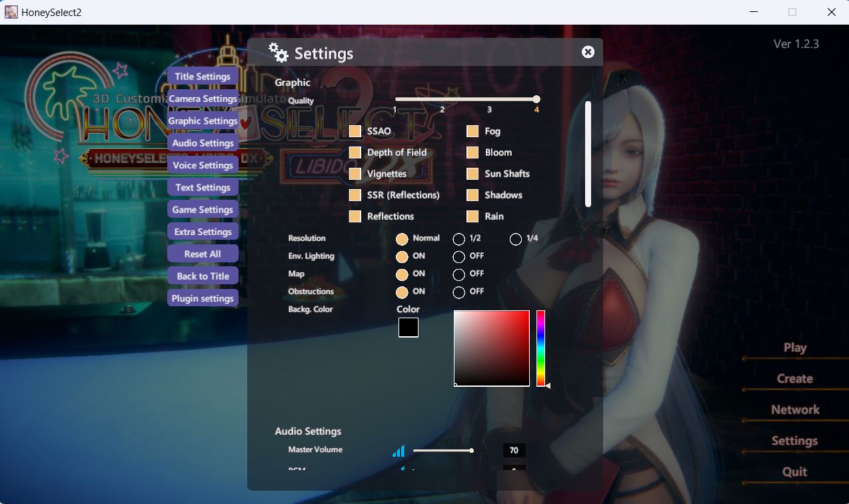Click the Master Volume speaker bars icon
This screenshot has width=849, height=504.
pos(399,451)
